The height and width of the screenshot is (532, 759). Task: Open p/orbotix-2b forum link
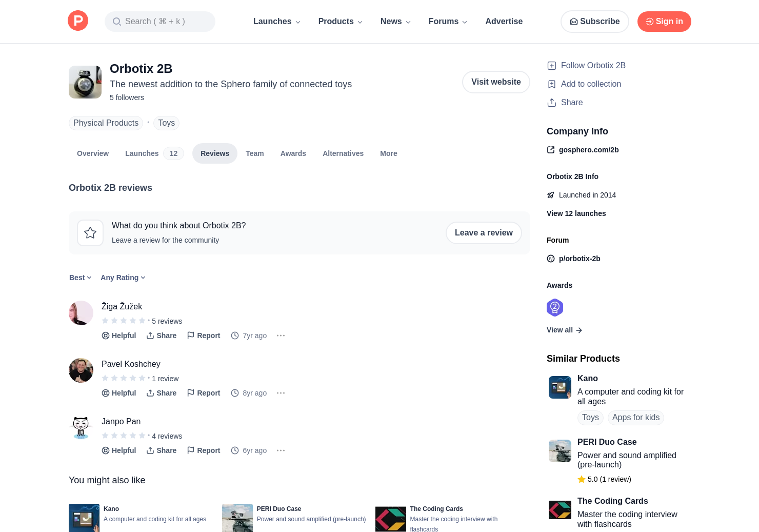point(574,259)
